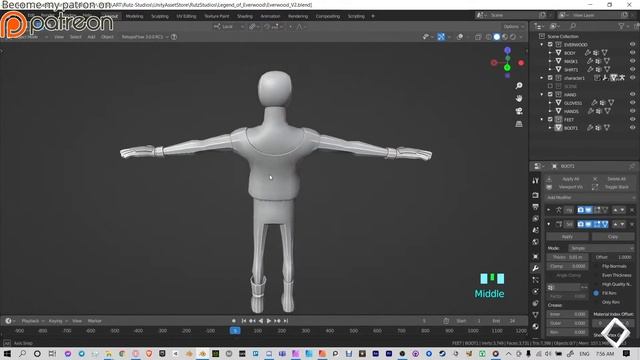Open the Object Constraints tab icon
The image size is (640, 360).
(x=536, y=303)
